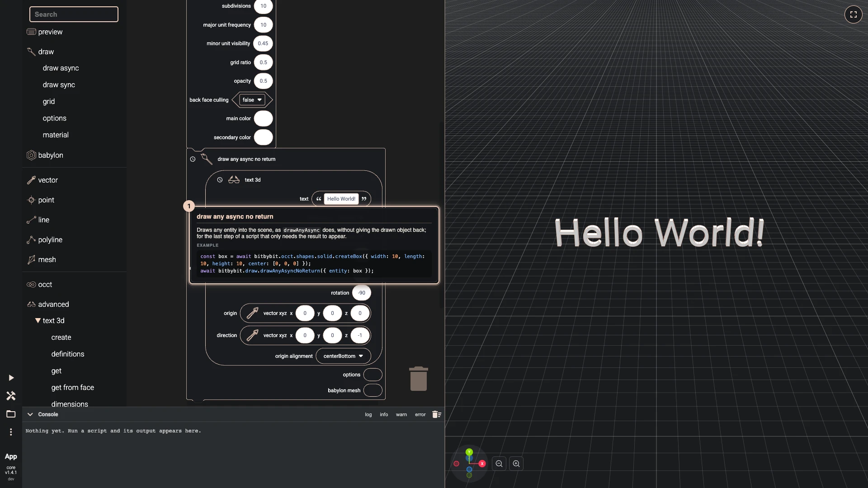The image size is (868, 488).
Task: Click the red X axis gizmo handle
Action: click(482, 464)
